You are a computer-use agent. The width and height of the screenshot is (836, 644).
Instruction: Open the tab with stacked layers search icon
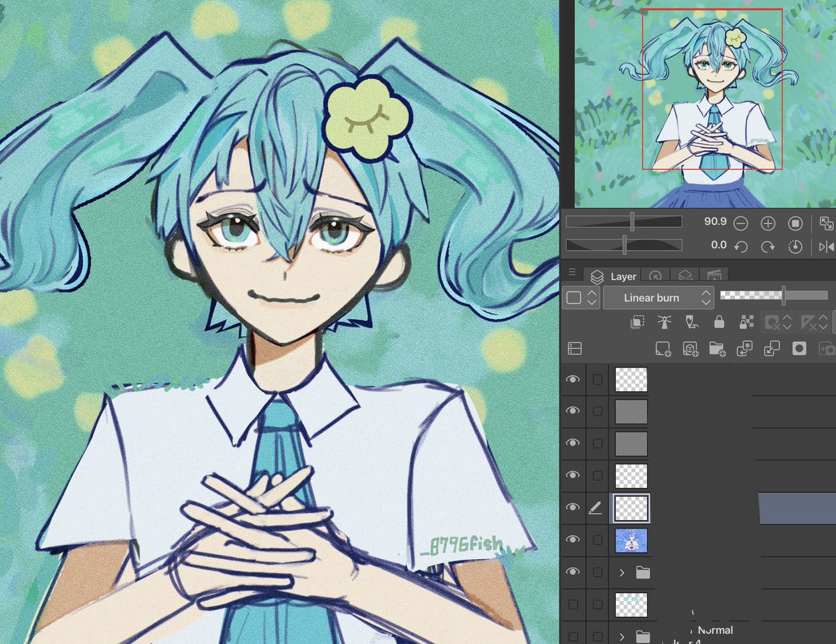pos(685,276)
